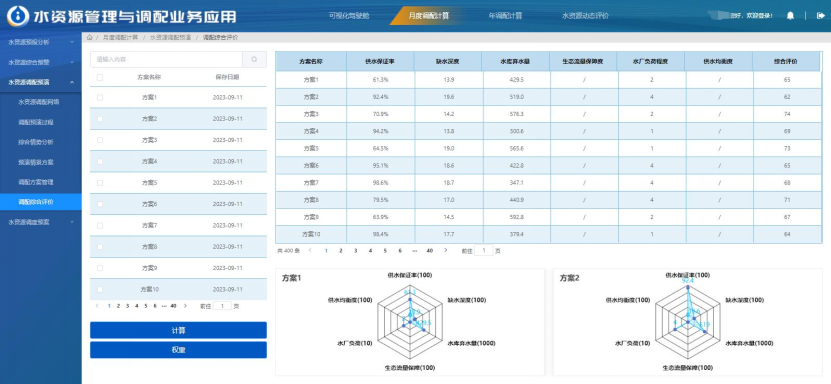Click the water drop application logo
Viewport: 831px width, 384px height.
click(x=17, y=16)
